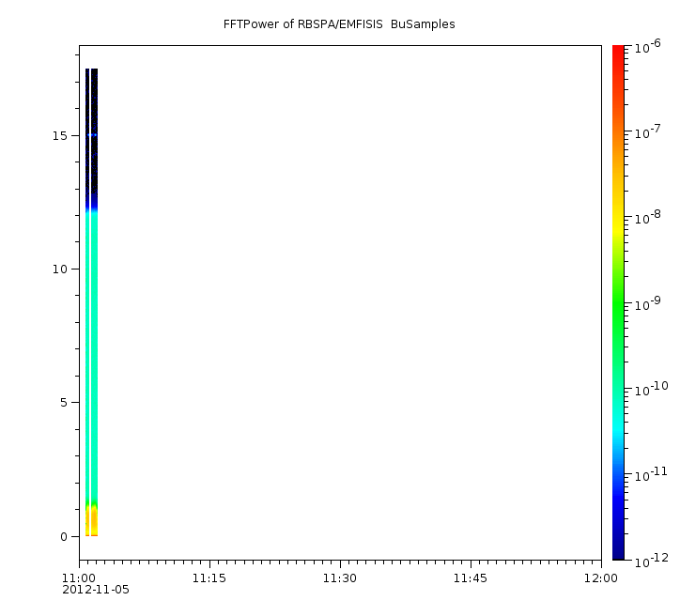Click the y-axis label '0'

[64, 537]
